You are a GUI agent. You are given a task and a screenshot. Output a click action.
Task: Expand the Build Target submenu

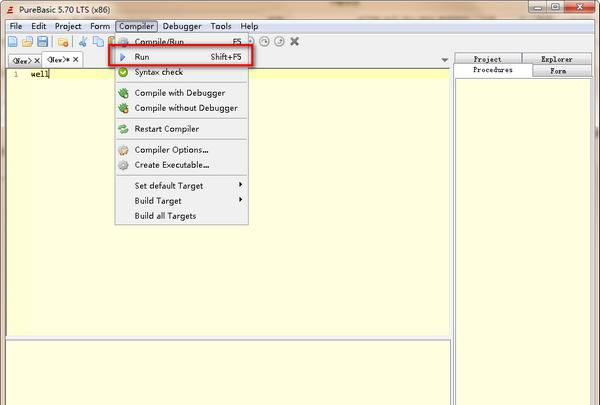[x=181, y=201]
